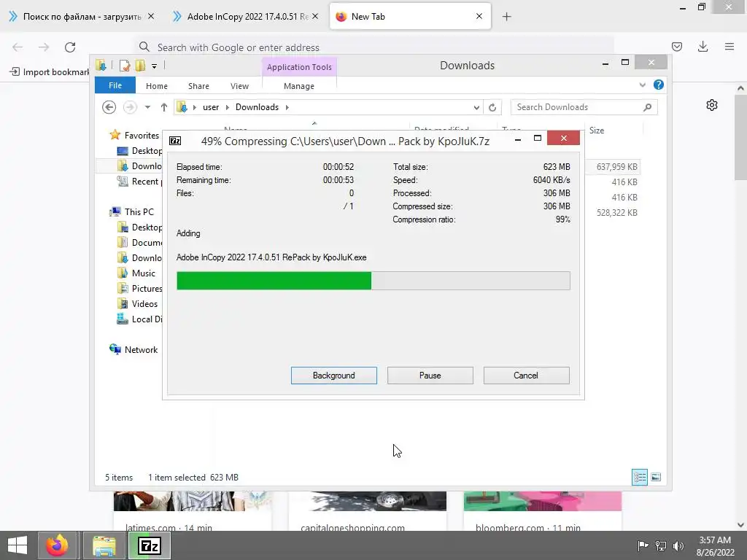Open Firefox hamburger menu
Screen dimensions: 747x560
coord(729,47)
